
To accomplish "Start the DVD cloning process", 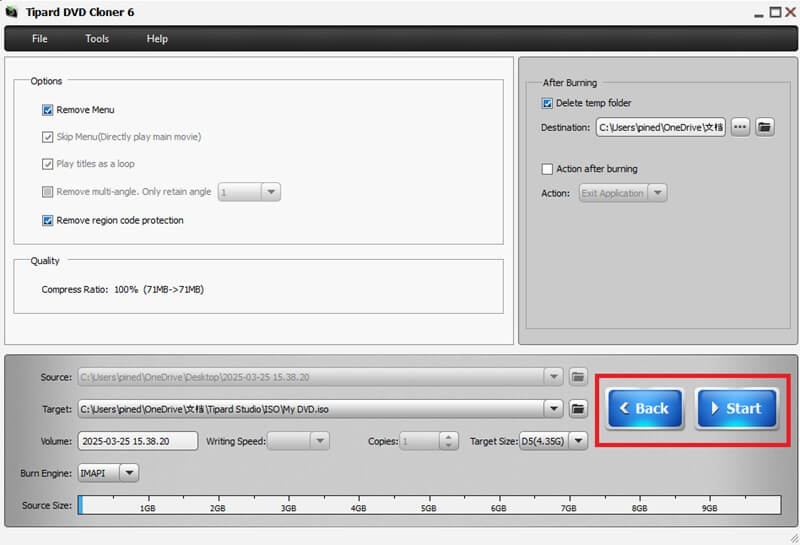I will (x=737, y=408).
